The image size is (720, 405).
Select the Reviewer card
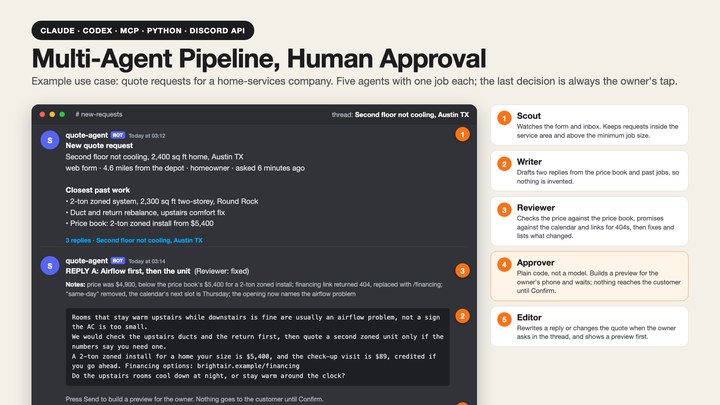tap(589, 221)
